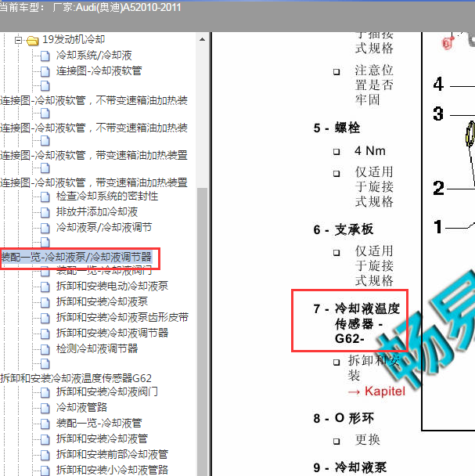
Task: Open 冷却系统/冷却液 page
Action: [94, 56]
